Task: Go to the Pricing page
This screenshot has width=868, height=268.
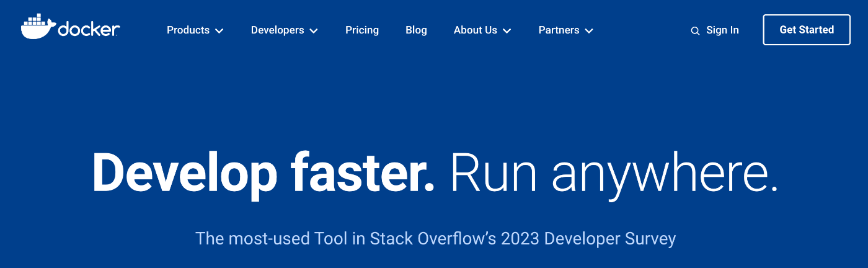Action: 362,30
